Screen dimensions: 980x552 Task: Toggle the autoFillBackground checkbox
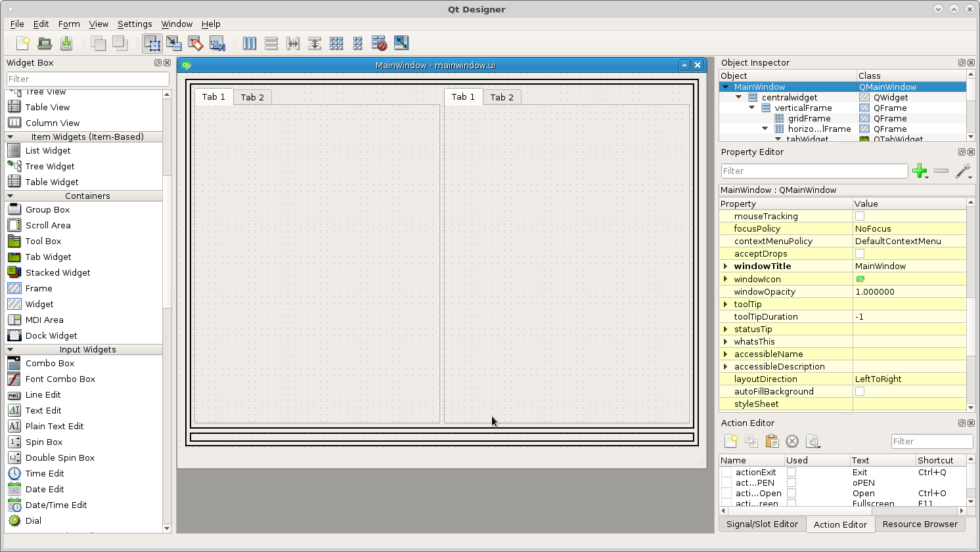tap(860, 391)
